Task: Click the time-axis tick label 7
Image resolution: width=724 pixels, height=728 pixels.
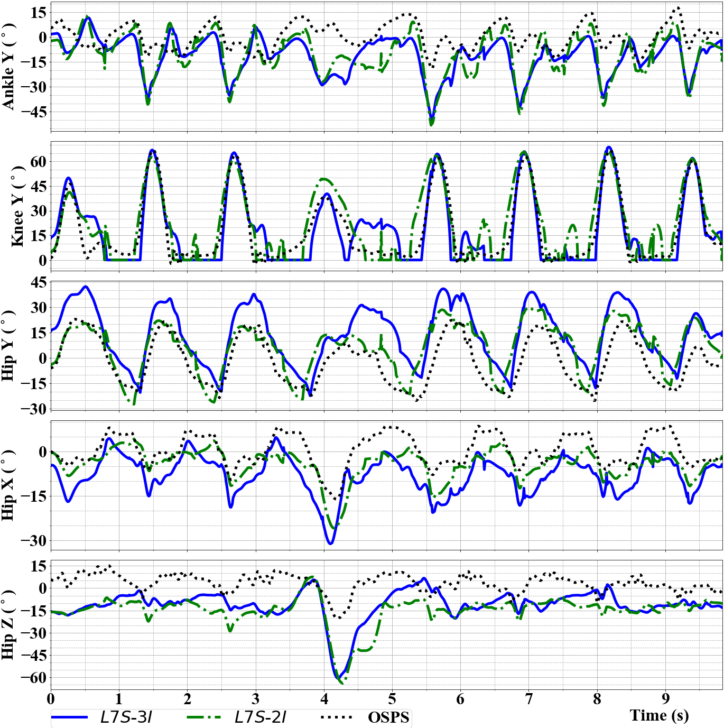Action: tap(529, 699)
